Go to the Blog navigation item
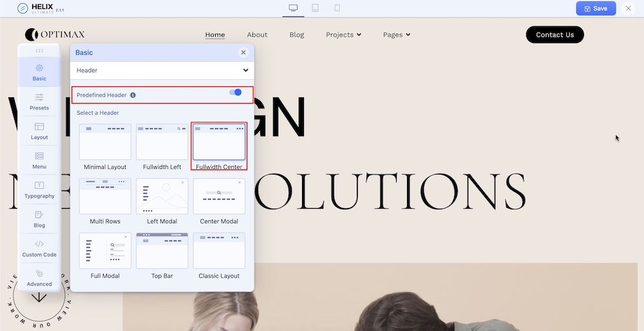 tap(297, 35)
